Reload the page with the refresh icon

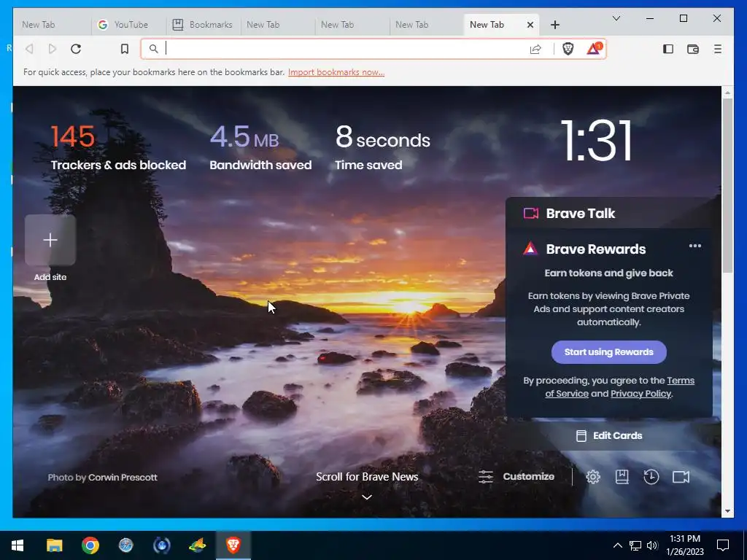point(76,49)
